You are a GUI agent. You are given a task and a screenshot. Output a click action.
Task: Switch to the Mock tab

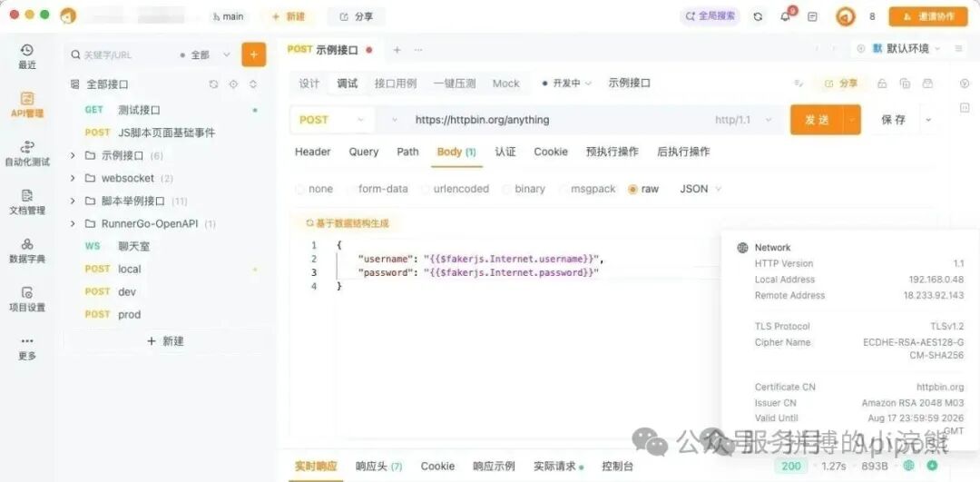pos(506,84)
